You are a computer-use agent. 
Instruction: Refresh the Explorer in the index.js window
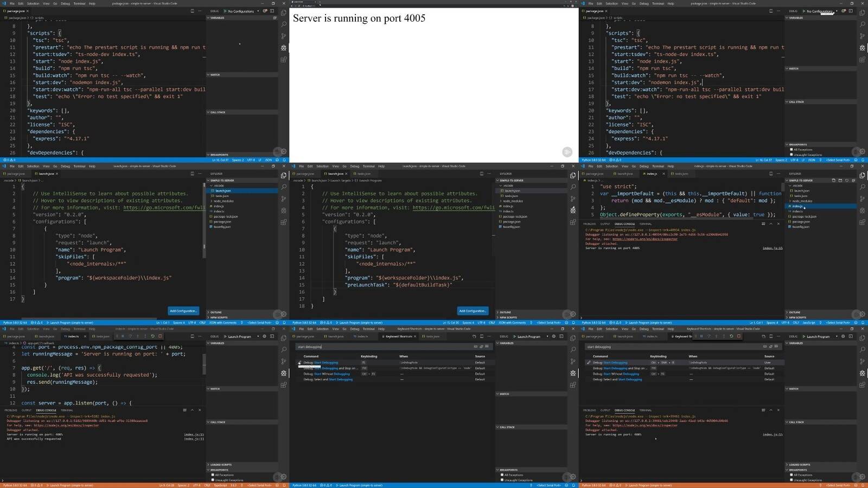tap(847, 180)
